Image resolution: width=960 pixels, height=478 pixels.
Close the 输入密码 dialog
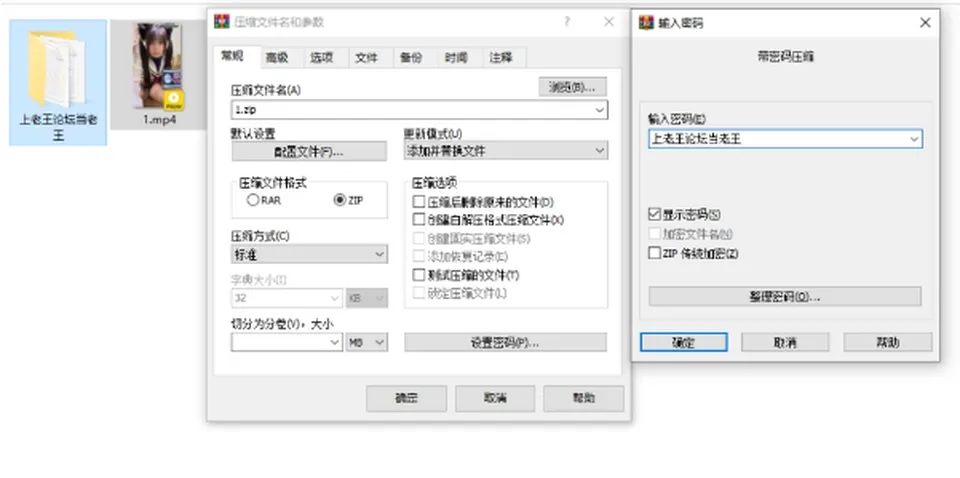(925, 23)
